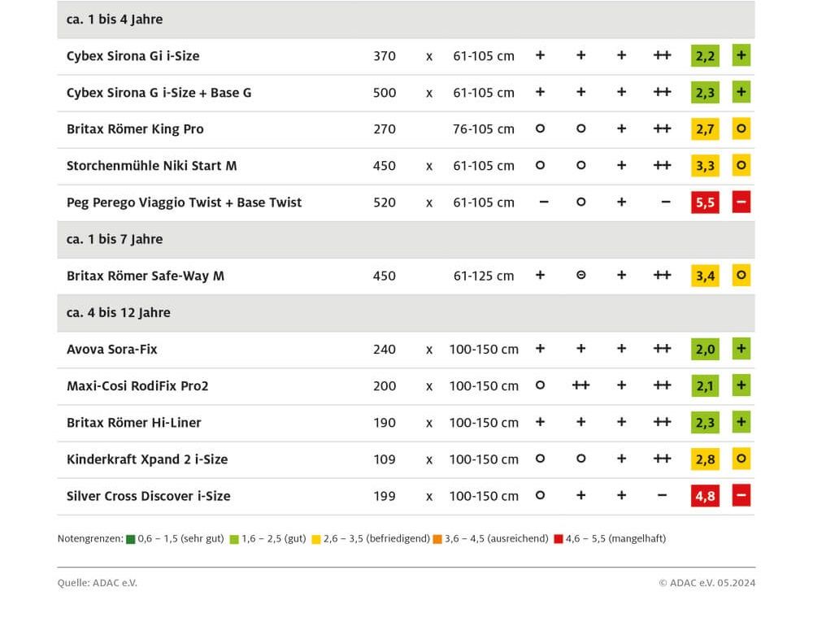Click the price 370 for Cybex Sirona Gi
The image size is (813, 644).
pos(385,56)
